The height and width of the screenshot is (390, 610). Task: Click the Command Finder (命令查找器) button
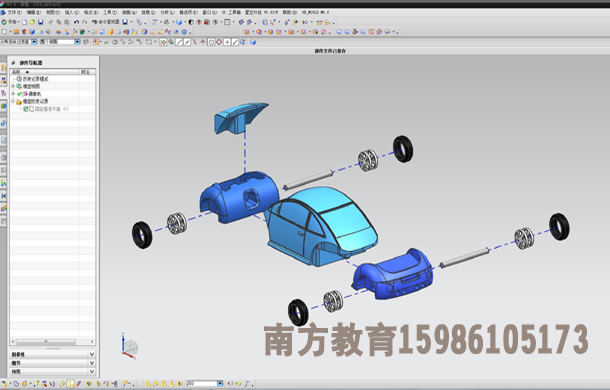tap(105, 22)
